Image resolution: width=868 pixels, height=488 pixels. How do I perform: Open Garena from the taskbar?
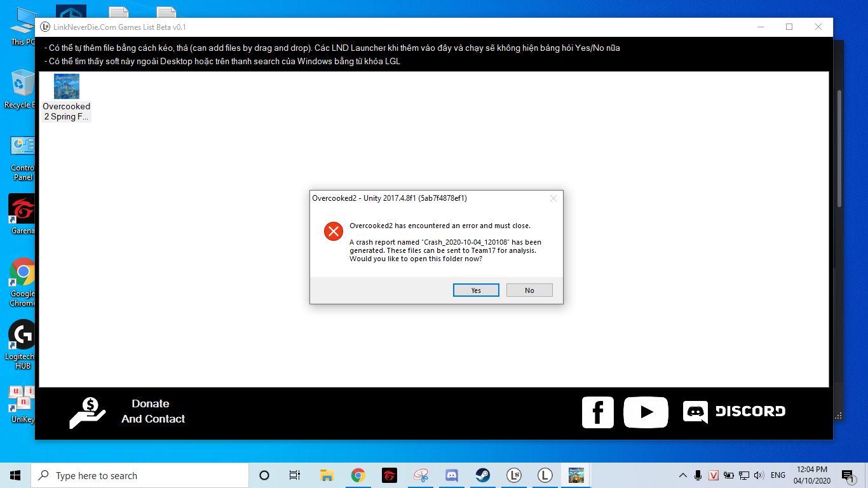point(389,475)
